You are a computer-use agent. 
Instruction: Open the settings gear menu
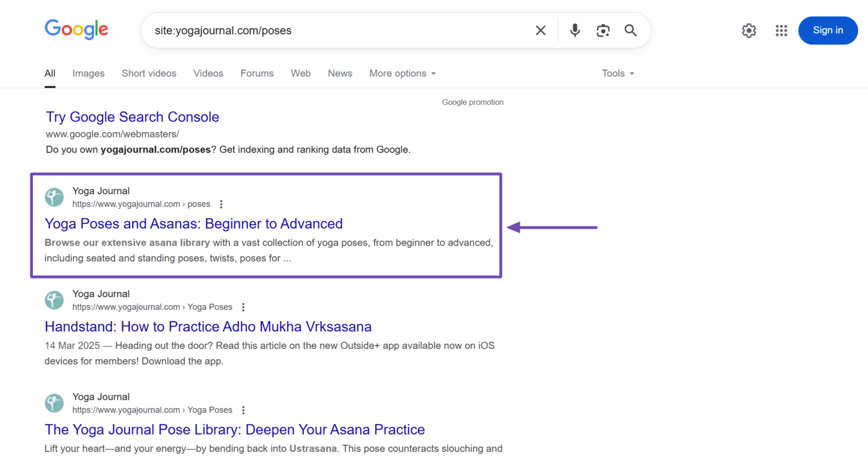pyautogui.click(x=748, y=30)
